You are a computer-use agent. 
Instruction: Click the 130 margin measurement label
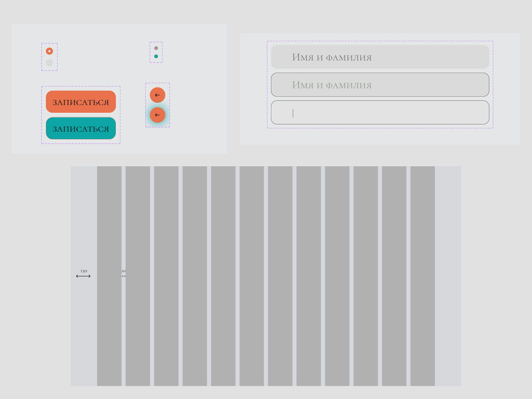tap(84, 271)
